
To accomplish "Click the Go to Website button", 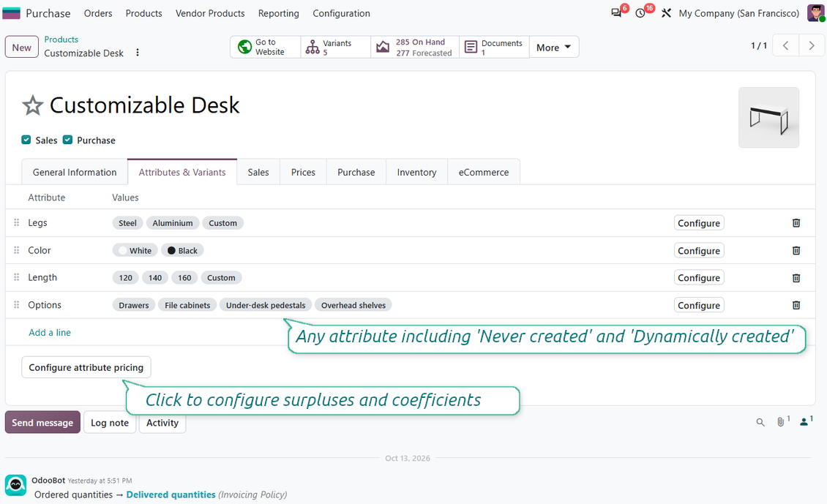I will [265, 47].
